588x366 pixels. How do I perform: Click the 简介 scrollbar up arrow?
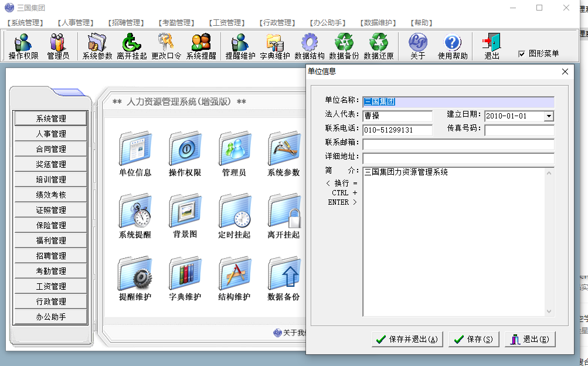coord(549,173)
